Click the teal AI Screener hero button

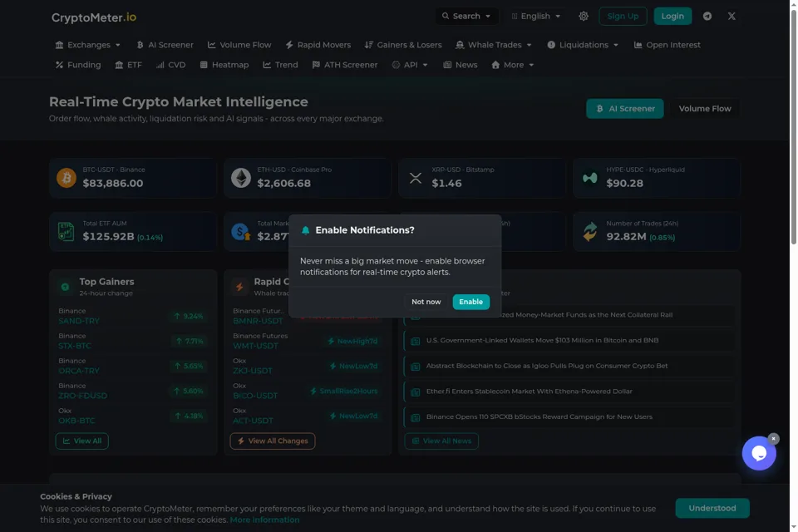point(625,108)
